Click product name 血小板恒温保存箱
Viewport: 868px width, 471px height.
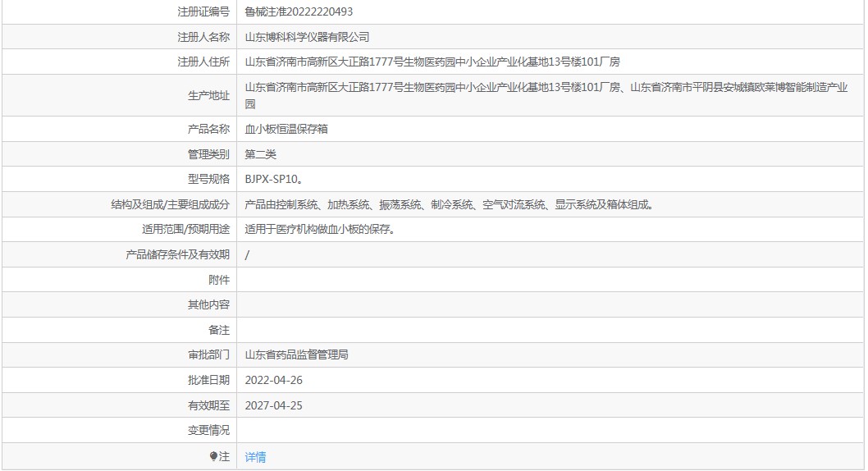pyautogui.click(x=286, y=129)
